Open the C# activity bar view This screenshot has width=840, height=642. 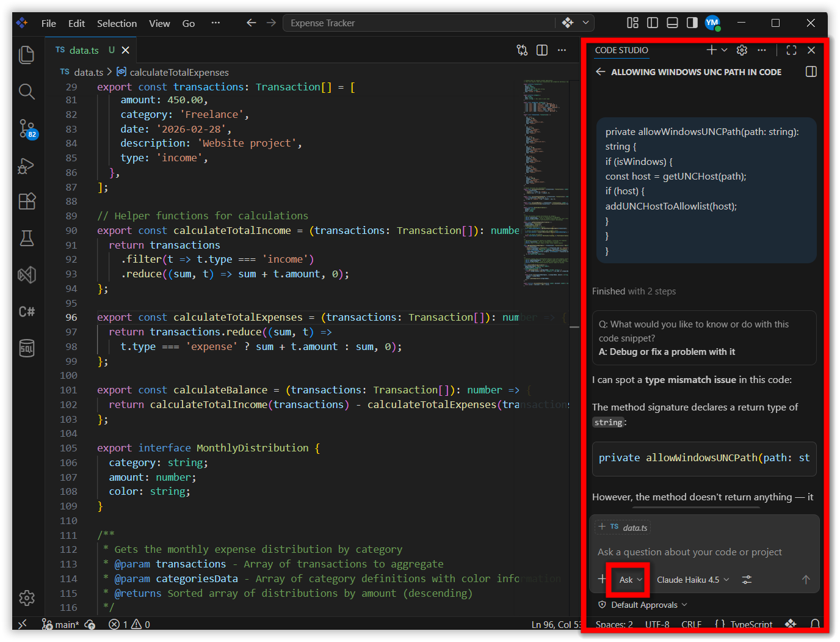[27, 312]
